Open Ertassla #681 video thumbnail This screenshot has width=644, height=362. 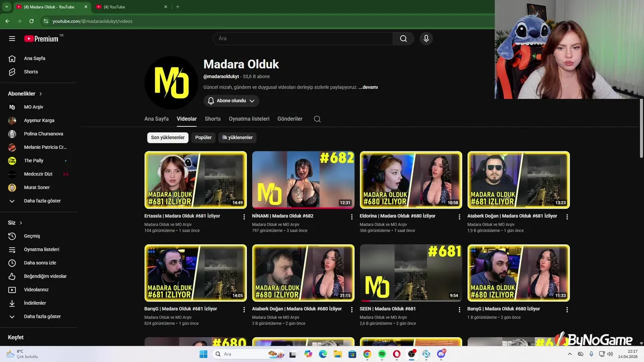tap(196, 180)
